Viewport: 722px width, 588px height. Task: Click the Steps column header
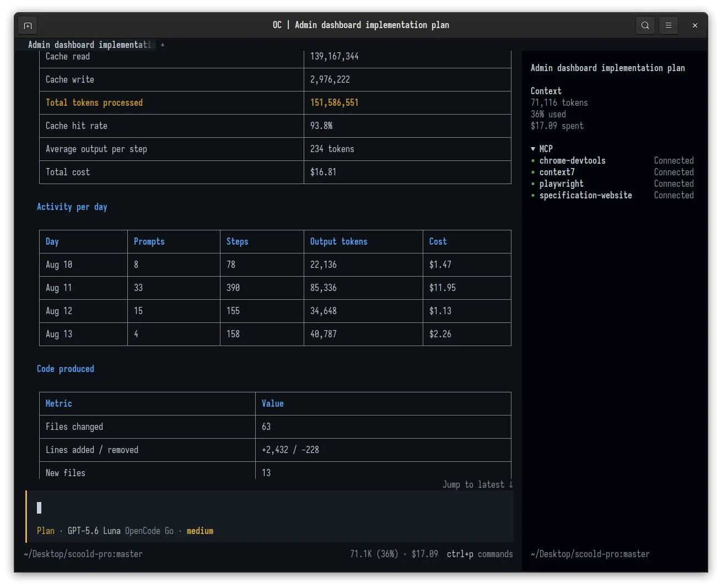tap(237, 242)
